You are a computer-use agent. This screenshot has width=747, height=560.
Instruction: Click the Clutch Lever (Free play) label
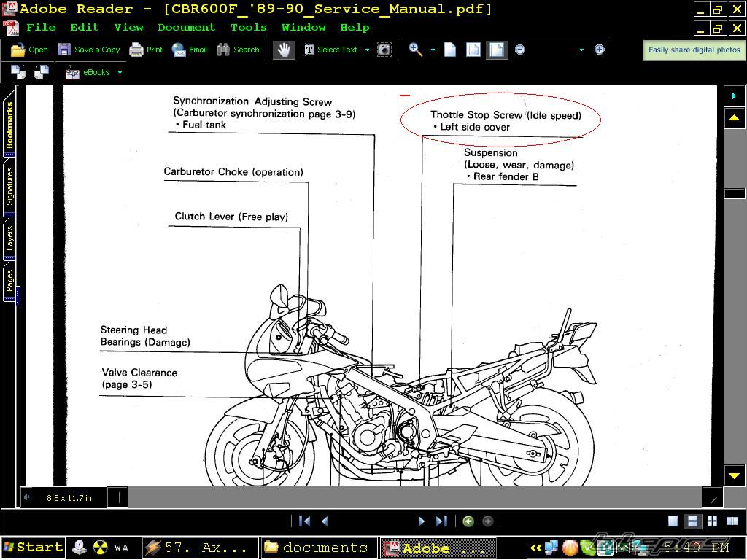pyautogui.click(x=231, y=217)
